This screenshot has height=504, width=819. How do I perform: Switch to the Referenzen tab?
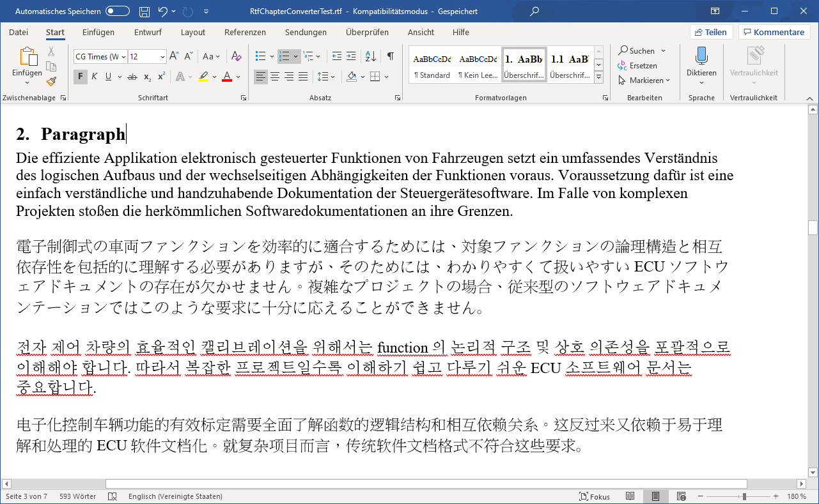(x=245, y=32)
